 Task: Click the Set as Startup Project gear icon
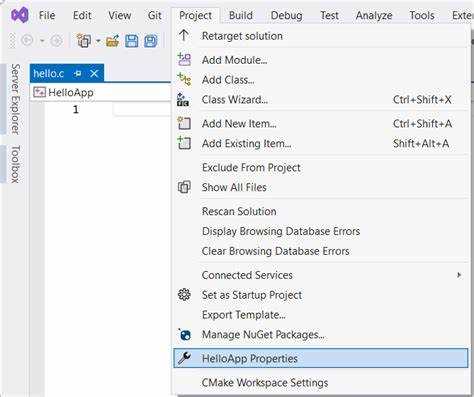184,295
